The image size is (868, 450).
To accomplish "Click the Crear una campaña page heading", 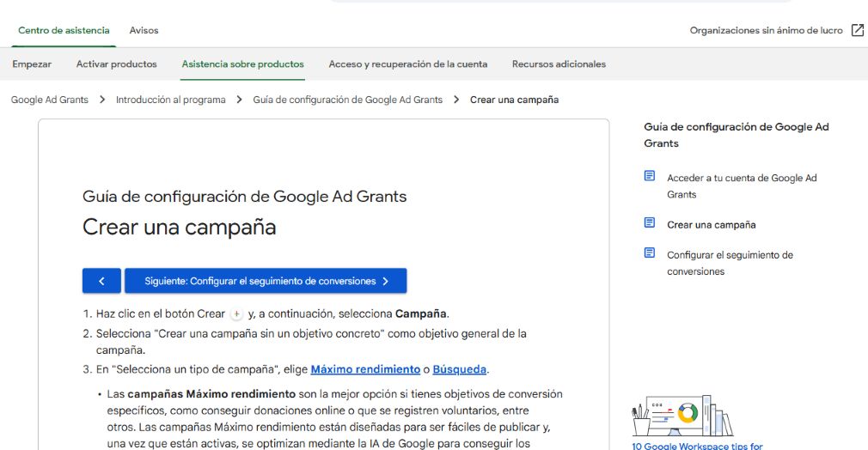I will (x=180, y=227).
